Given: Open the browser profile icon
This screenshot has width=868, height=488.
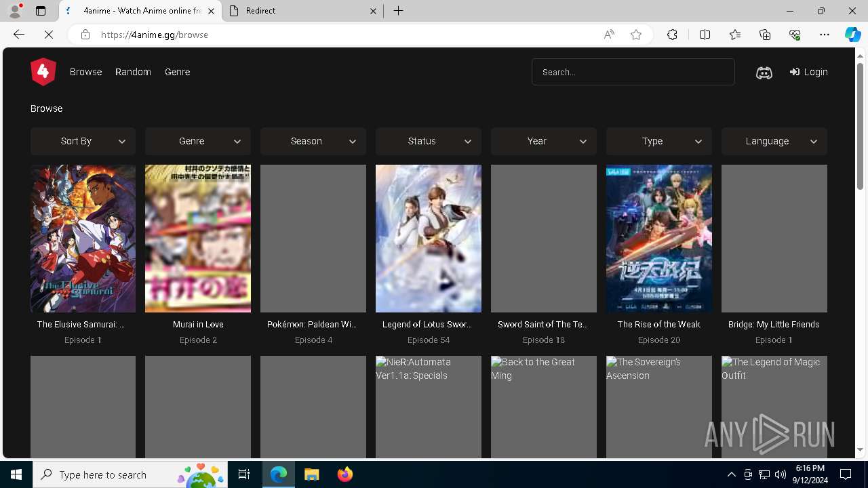Looking at the screenshot, I should [x=14, y=11].
